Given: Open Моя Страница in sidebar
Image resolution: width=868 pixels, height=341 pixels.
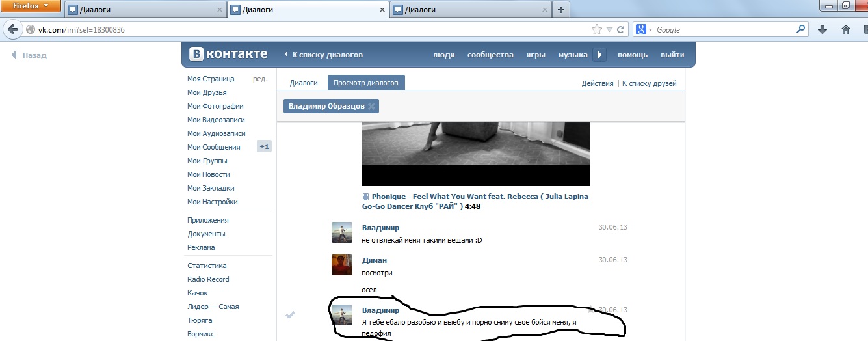Looking at the screenshot, I should [x=211, y=79].
